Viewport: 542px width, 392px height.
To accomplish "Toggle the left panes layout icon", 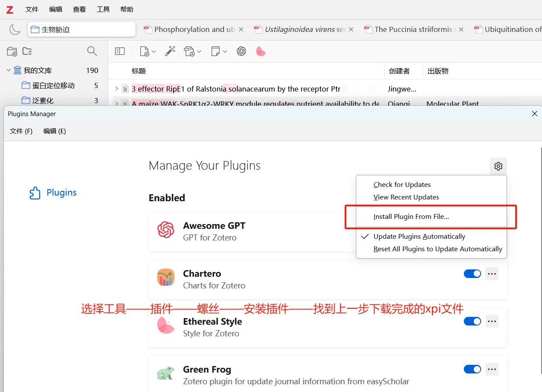I will coord(120,51).
